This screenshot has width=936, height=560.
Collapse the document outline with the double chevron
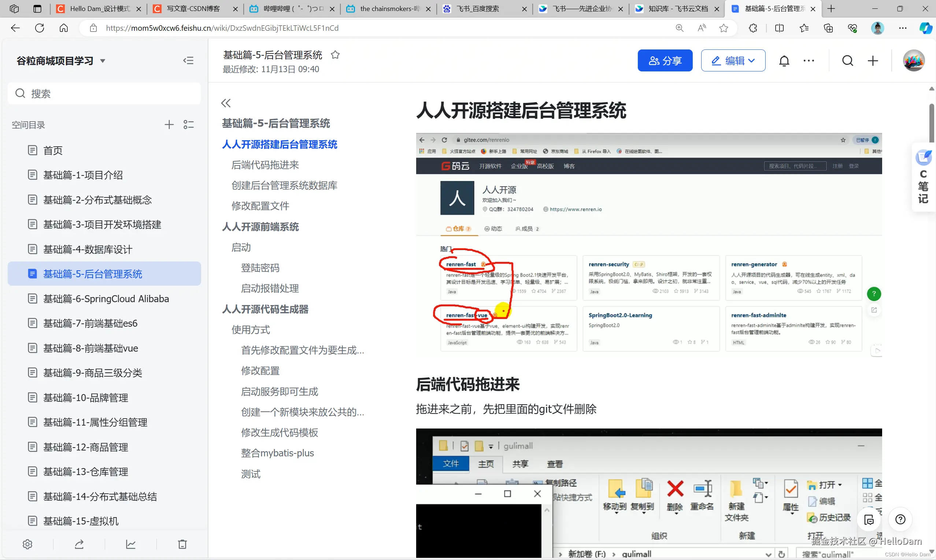[x=226, y=103]
